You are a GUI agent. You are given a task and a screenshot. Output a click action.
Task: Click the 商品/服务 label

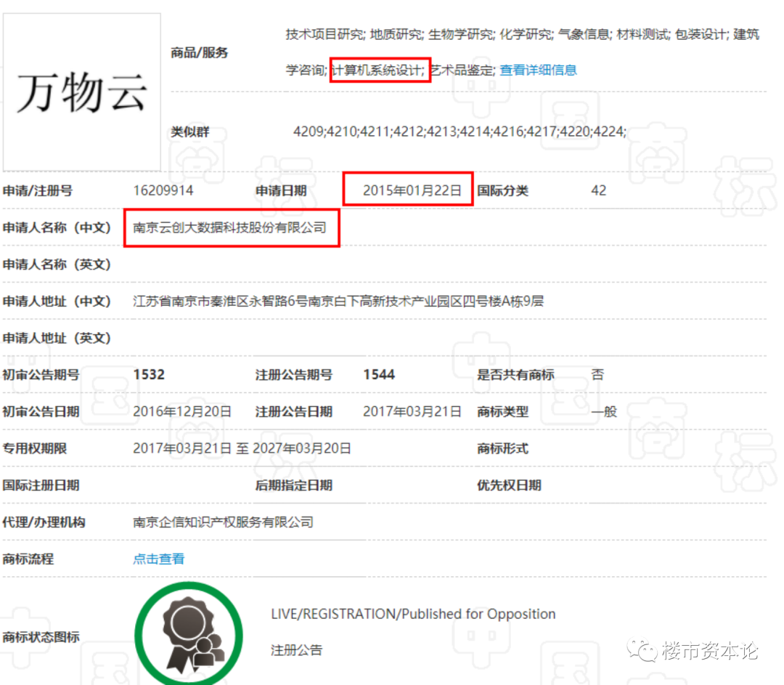point(199,52)
